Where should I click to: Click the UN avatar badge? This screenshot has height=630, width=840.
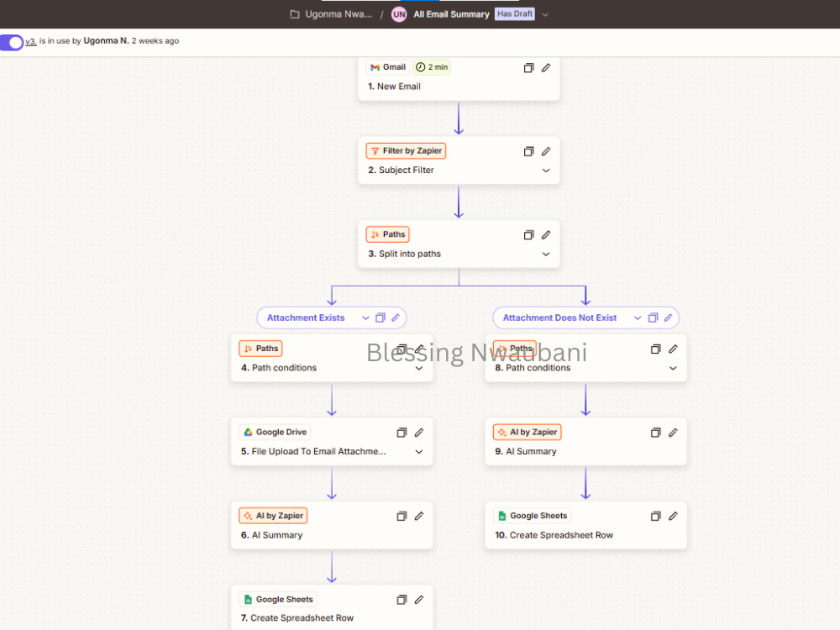(399, 14)
